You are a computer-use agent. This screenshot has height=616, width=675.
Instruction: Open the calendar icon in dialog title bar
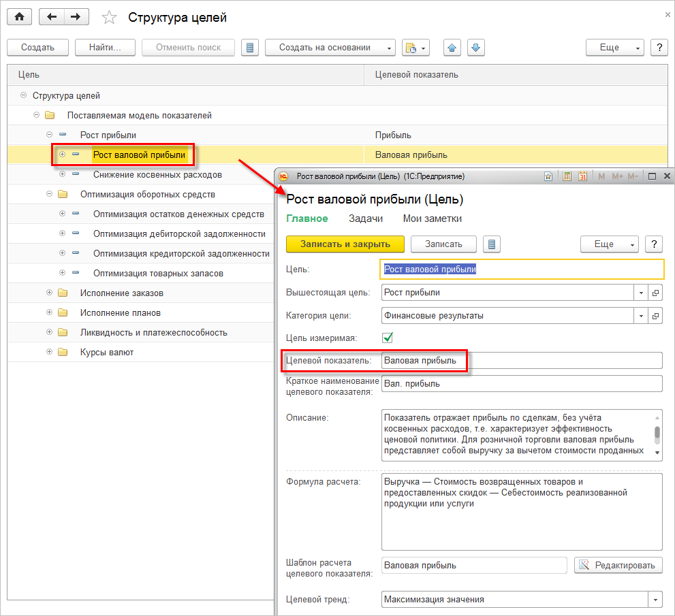pos(582,176)
